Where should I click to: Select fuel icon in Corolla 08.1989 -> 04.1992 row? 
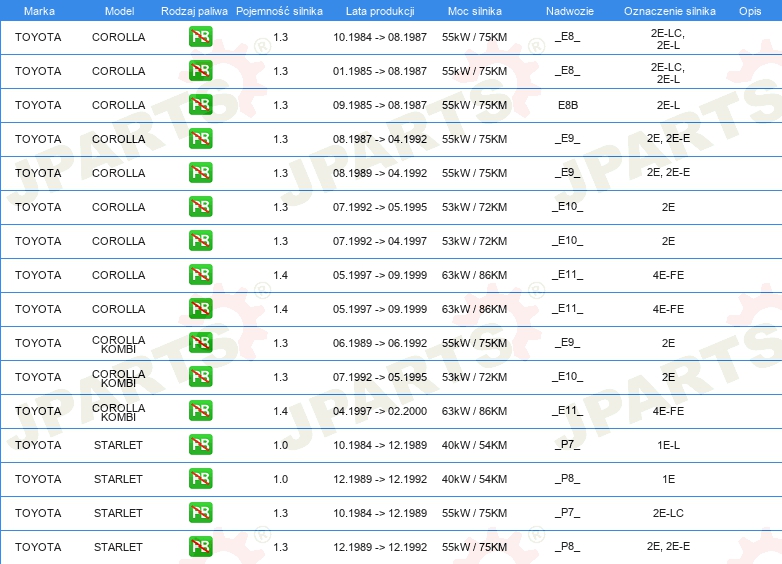200,173
